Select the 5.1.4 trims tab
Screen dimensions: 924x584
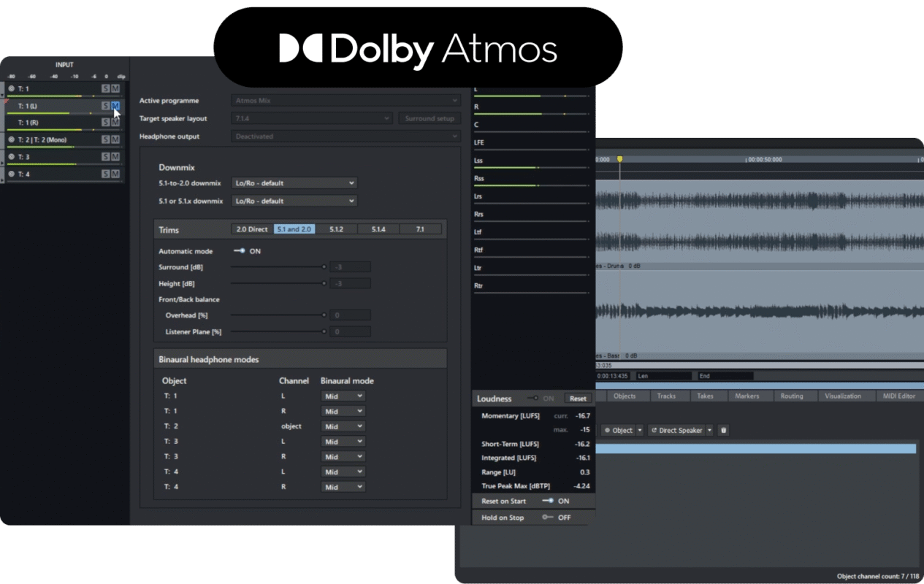[x=378, y=229]
